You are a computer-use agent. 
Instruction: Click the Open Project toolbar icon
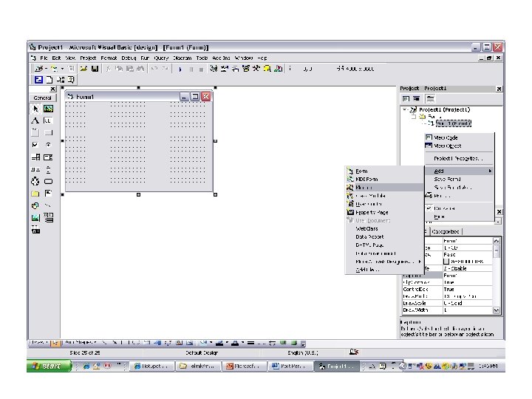[83, 69]
